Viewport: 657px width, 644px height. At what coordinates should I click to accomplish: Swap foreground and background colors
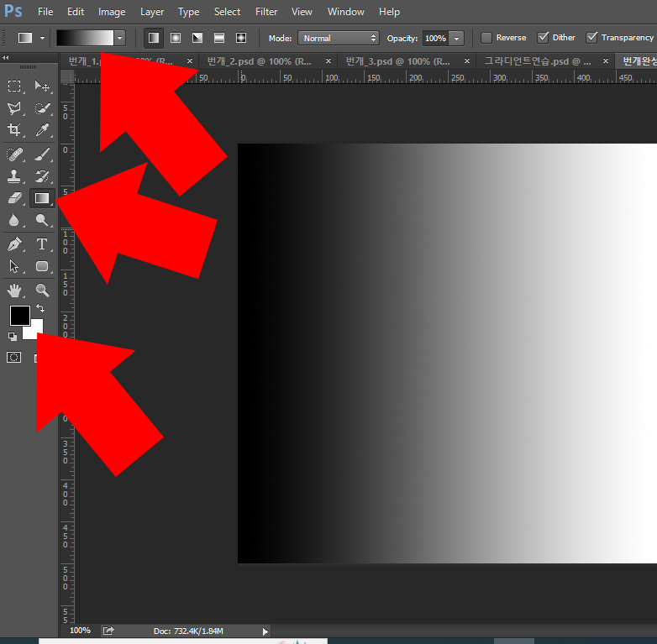pos(40,309)
